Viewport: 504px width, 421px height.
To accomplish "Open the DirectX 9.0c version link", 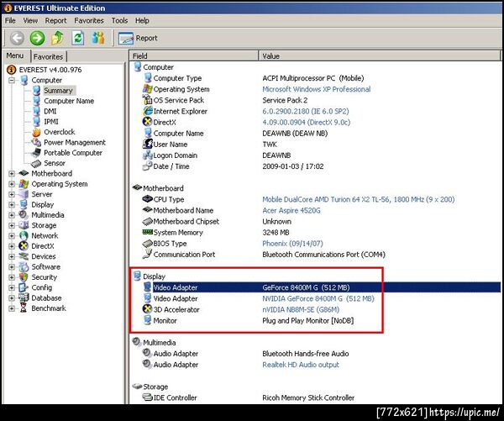I will (x=306, y=122).
